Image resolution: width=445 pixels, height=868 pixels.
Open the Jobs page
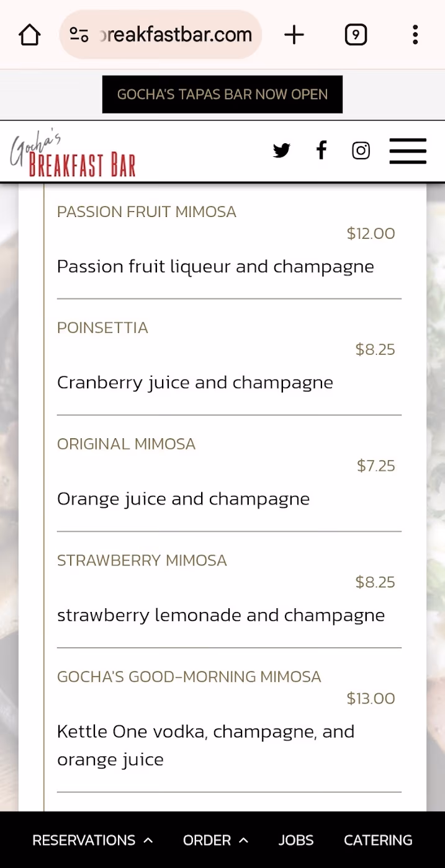[x=296, y=841]
